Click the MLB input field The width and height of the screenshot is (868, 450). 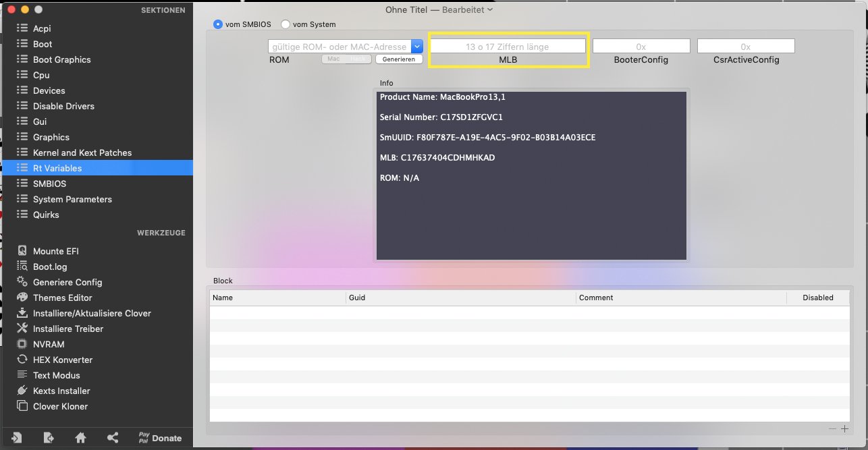pos(508,47)
